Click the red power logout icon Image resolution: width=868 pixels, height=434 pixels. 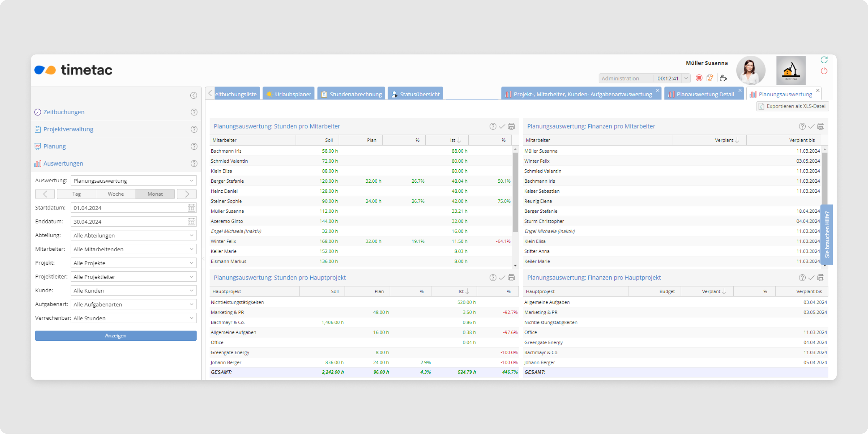click(824, 71)
